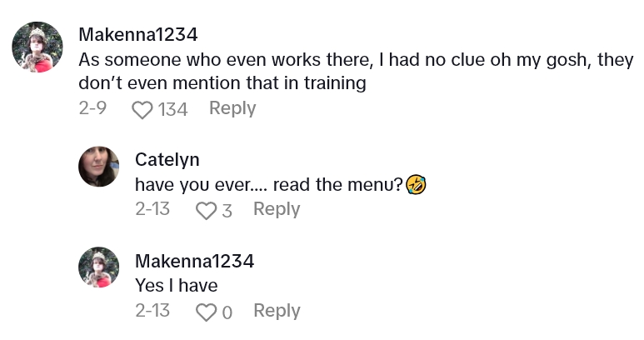
Task: Click the 2-13 date under "Yes I have"
Action: pyautogui.click(x=152, y=311)
